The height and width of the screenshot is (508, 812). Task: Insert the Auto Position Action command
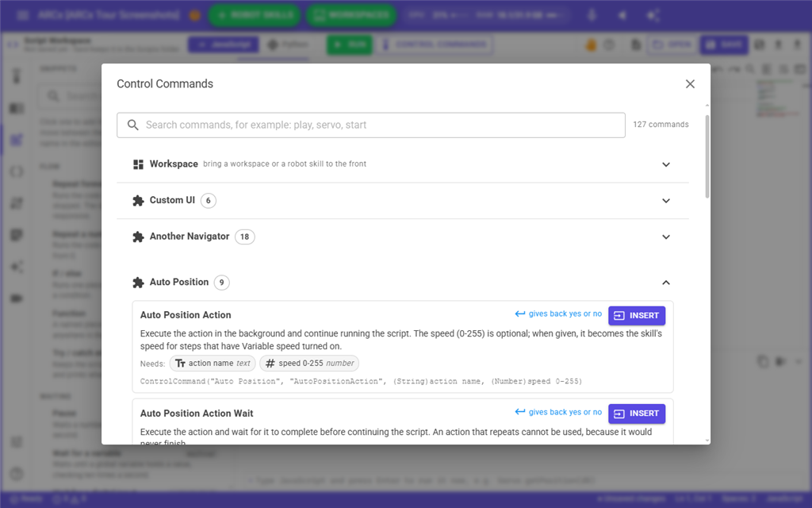(x=637, y=315)
